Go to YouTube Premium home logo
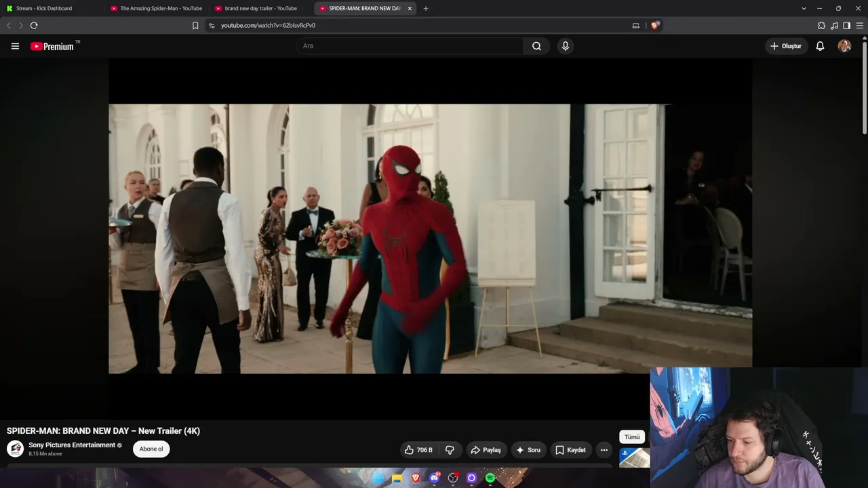The width and height of the screenshot is (868, 488). coord(52,46)
